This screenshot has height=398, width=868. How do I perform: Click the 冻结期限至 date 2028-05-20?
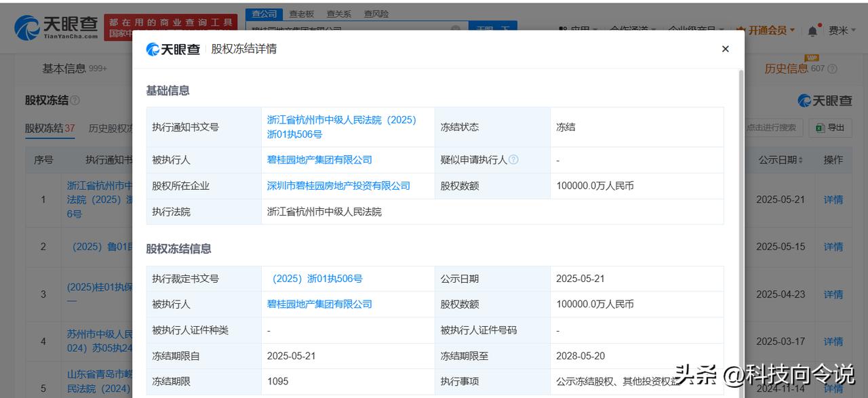coord(580,356)
